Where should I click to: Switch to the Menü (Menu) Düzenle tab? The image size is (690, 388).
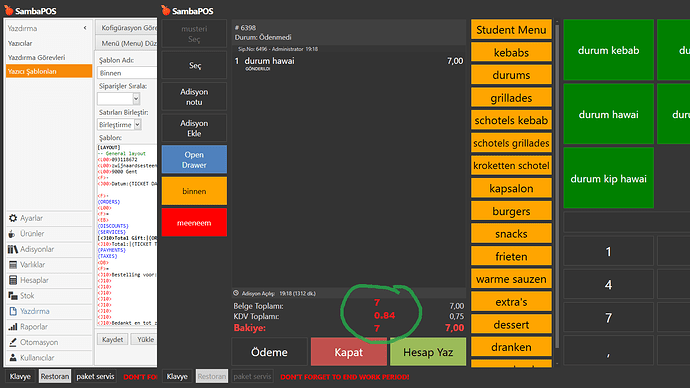coord(127,43)
